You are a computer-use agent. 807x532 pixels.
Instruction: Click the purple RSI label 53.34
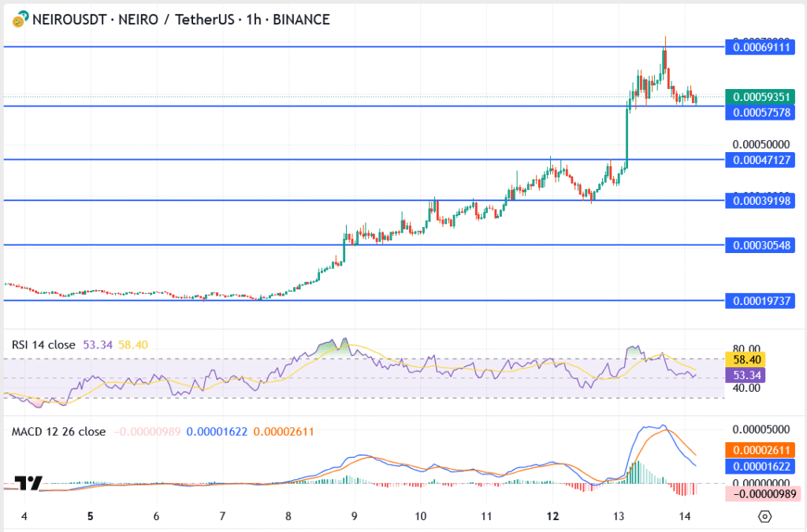click(x=747, y=375)
